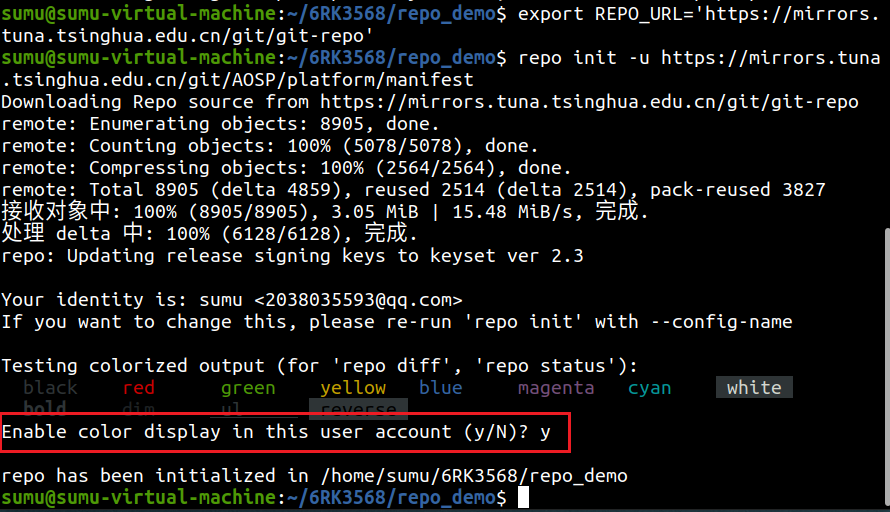
Task: Click the blue color sample text
Action: pyautogui.click(x=441, y=388)
